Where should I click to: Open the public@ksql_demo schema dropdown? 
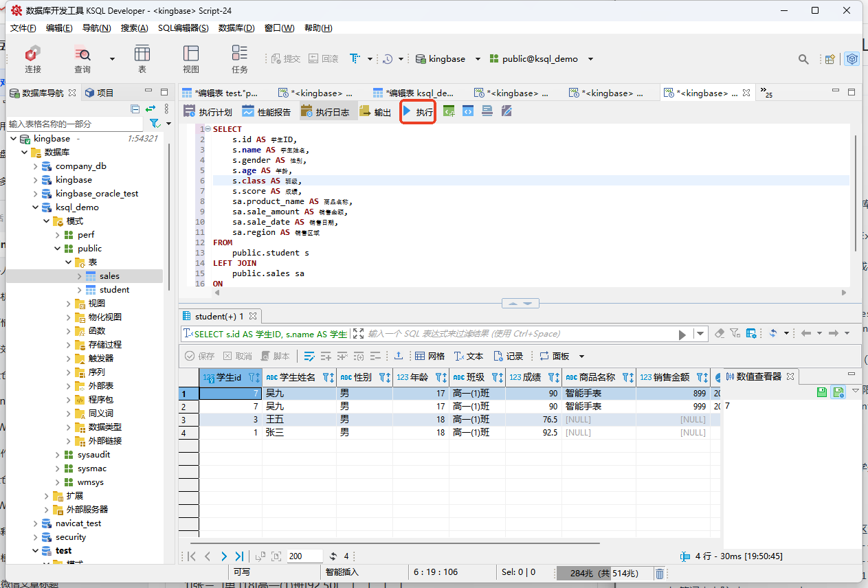click(x=590, y=59)
